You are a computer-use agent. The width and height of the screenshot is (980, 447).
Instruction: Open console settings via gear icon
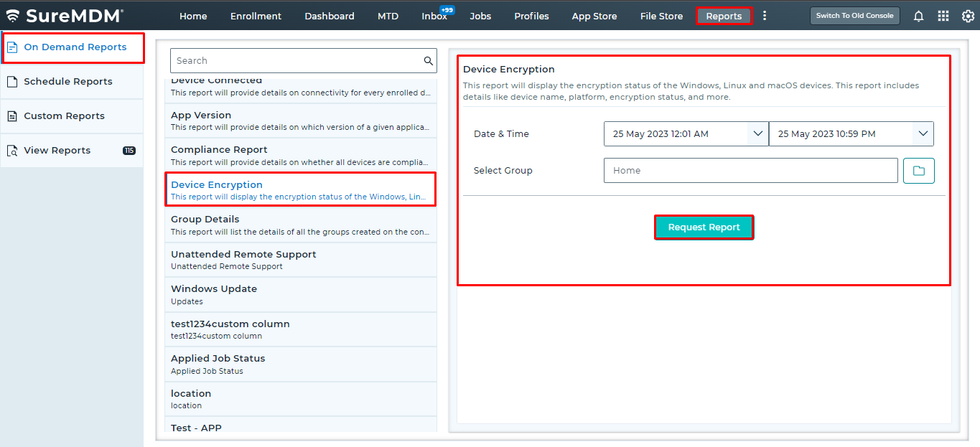968,15
